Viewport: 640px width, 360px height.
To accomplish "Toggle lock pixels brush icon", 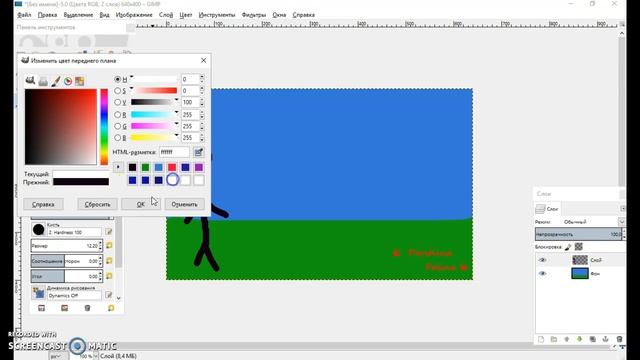I will coord(568,247).
